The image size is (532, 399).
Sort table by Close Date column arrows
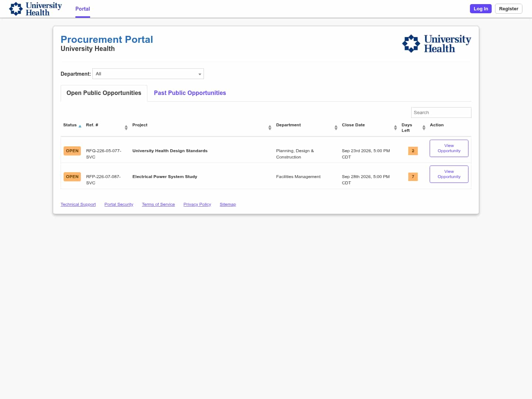(395, 127)
